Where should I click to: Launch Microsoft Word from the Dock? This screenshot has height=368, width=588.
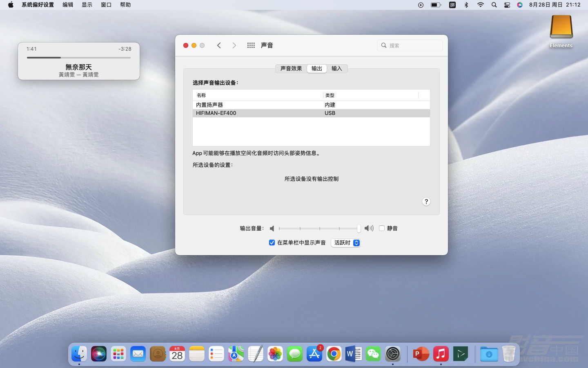tap(354, 354)
